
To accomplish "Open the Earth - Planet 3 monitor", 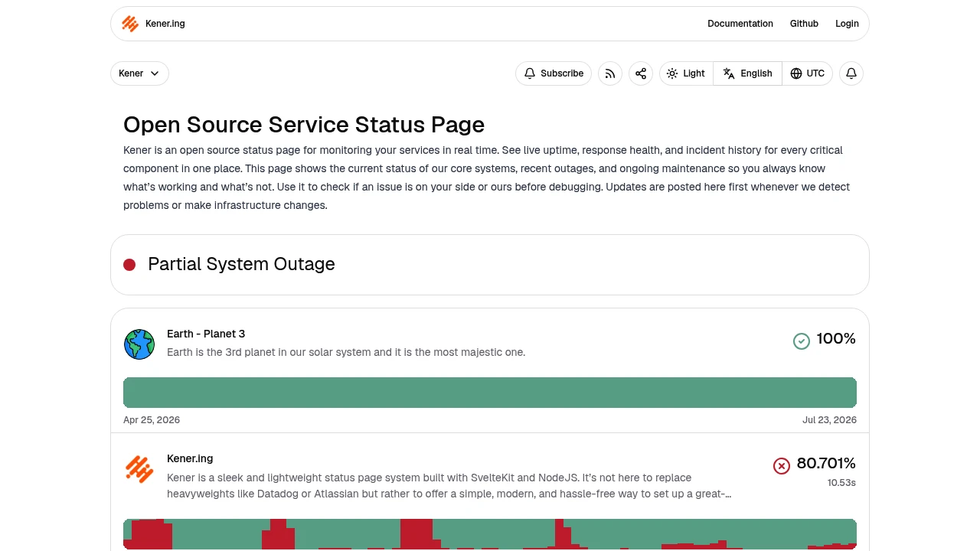I will pyautogui.click(x=206, y=334).
